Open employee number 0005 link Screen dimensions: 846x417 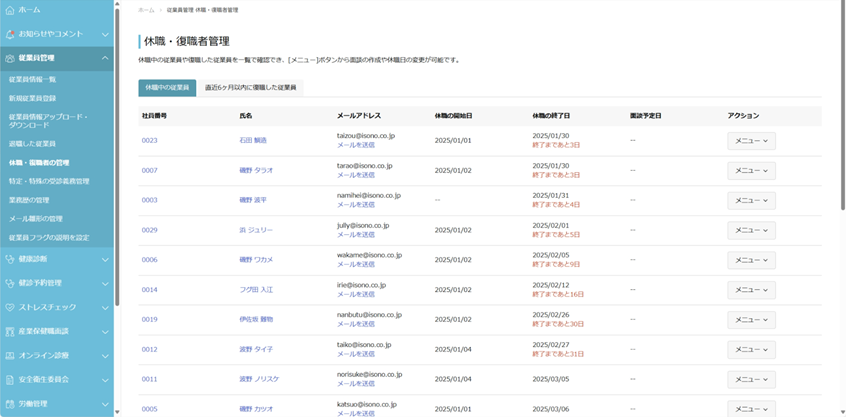[x=149, y=409]
